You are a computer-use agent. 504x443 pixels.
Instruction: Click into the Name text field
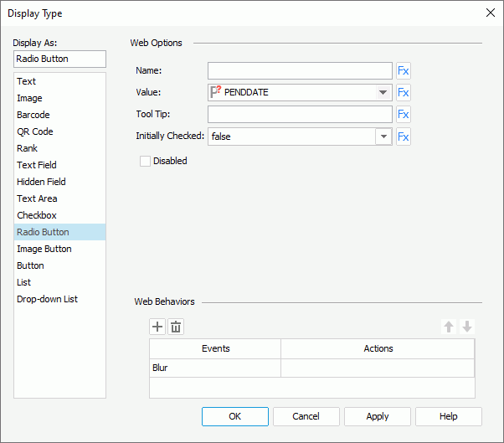point(300,71)
